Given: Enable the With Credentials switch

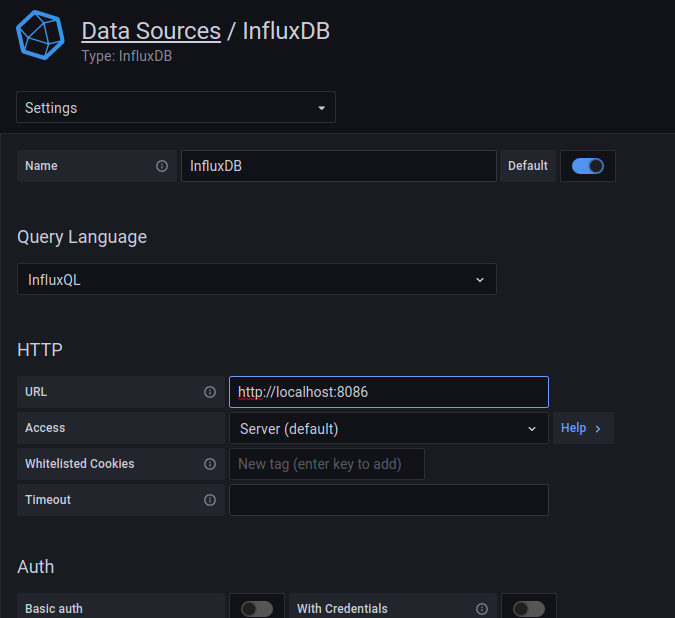Looking at the screenshot, I should 529,609.
